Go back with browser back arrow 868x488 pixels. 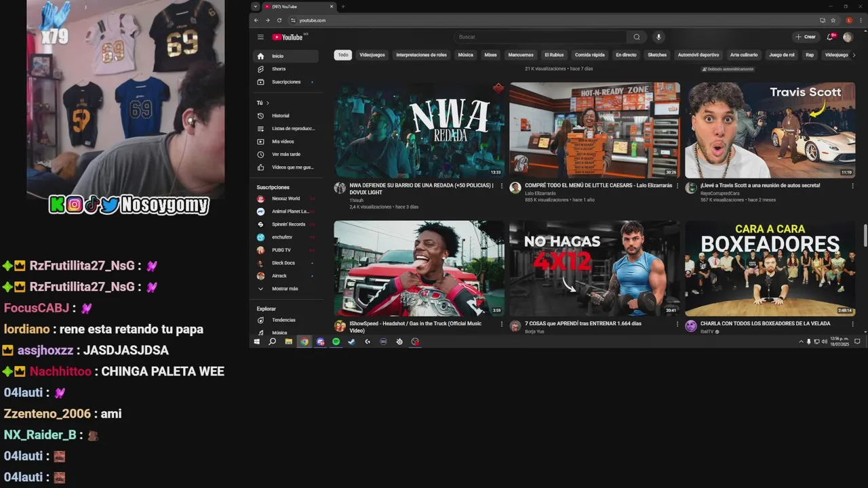pyautogui.click(x=256, y=20)
